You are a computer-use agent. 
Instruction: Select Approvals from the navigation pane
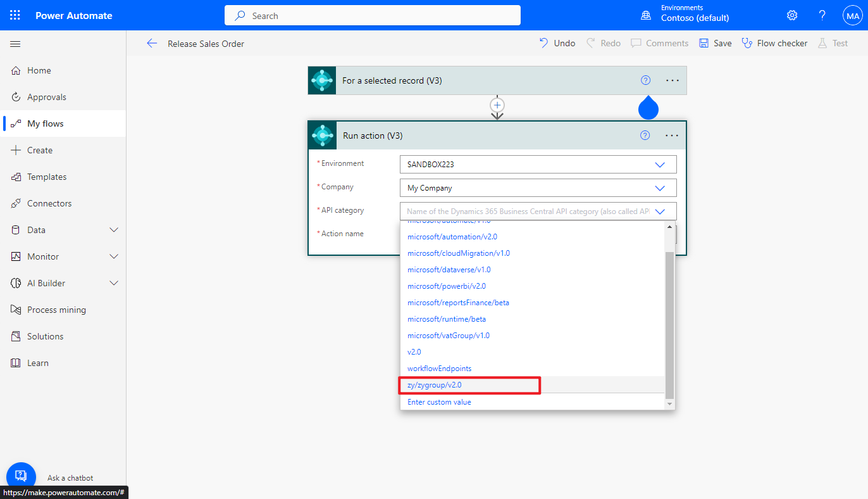(47, 97)
